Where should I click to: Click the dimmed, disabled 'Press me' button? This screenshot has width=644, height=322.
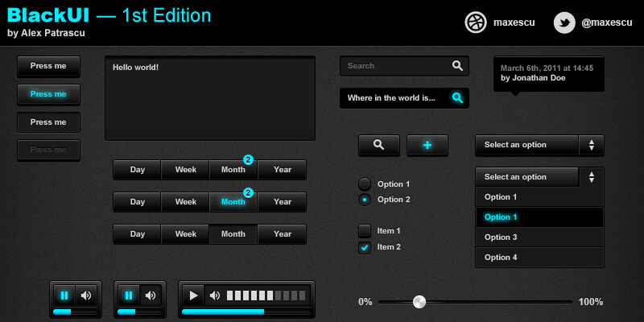click(48, 150)
